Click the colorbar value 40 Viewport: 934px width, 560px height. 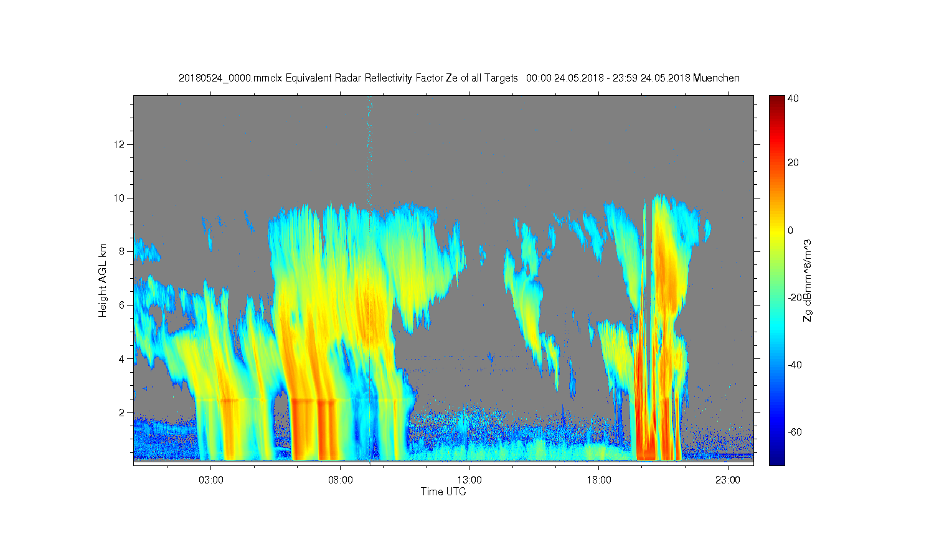(x=793, y=98)
